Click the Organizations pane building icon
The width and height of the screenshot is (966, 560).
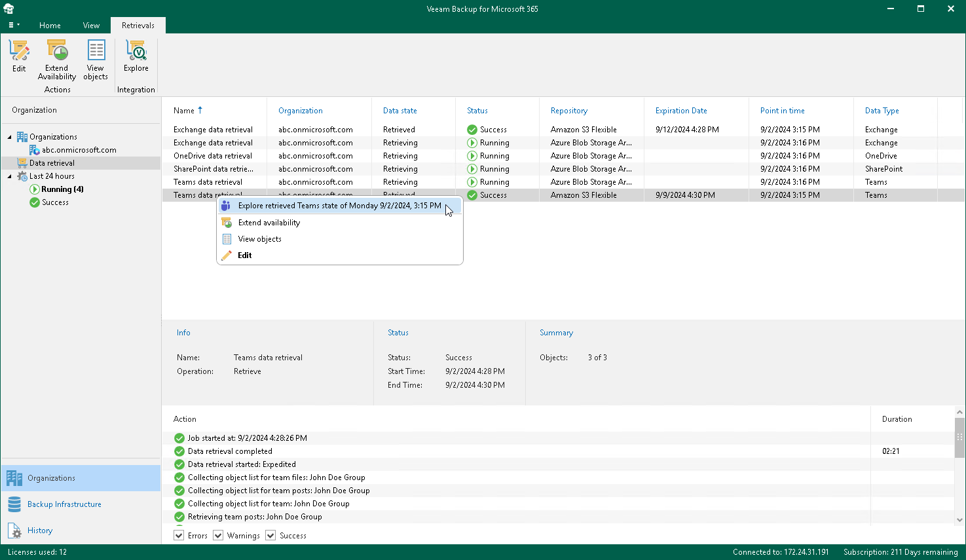(x=14, y=478)
